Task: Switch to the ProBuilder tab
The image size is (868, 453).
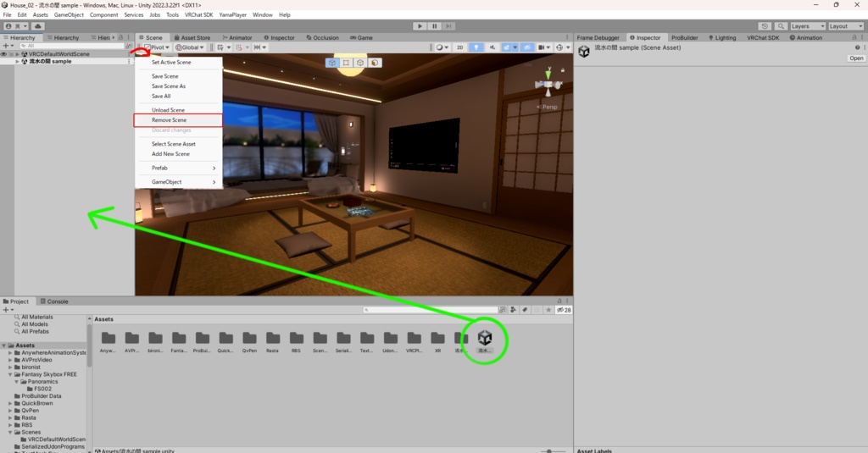Action: [684, 37]
